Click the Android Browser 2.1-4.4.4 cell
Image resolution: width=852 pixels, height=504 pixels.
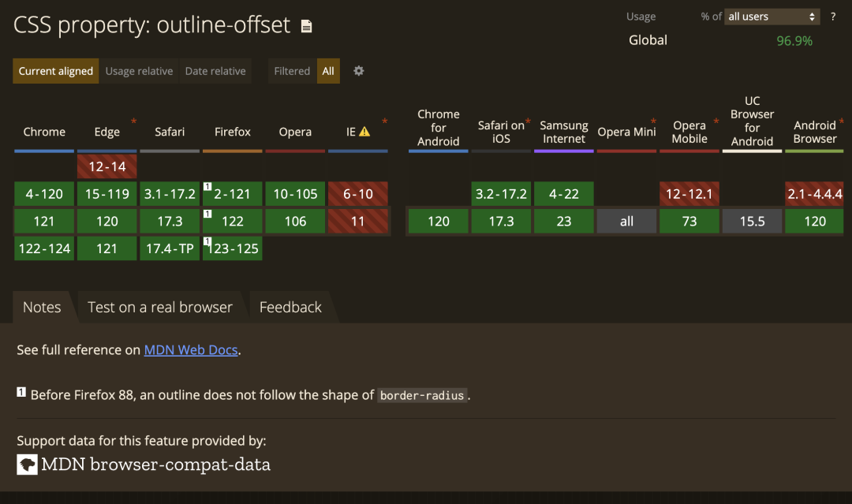[x=814, y=194]
